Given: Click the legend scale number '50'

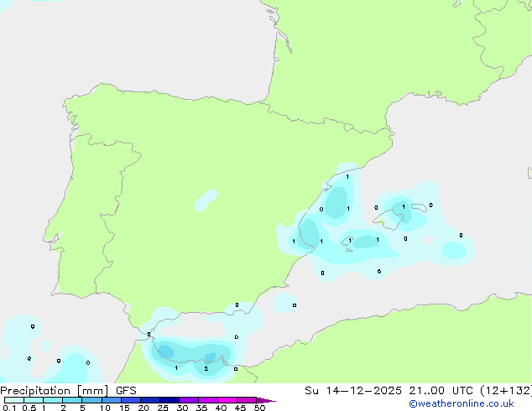Looking at the screenshot, I should click(x=259, y=408).
